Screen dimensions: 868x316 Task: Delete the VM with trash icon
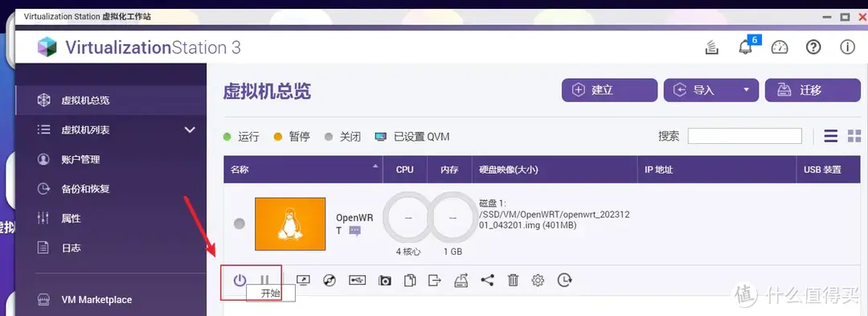tap(513, 280)
